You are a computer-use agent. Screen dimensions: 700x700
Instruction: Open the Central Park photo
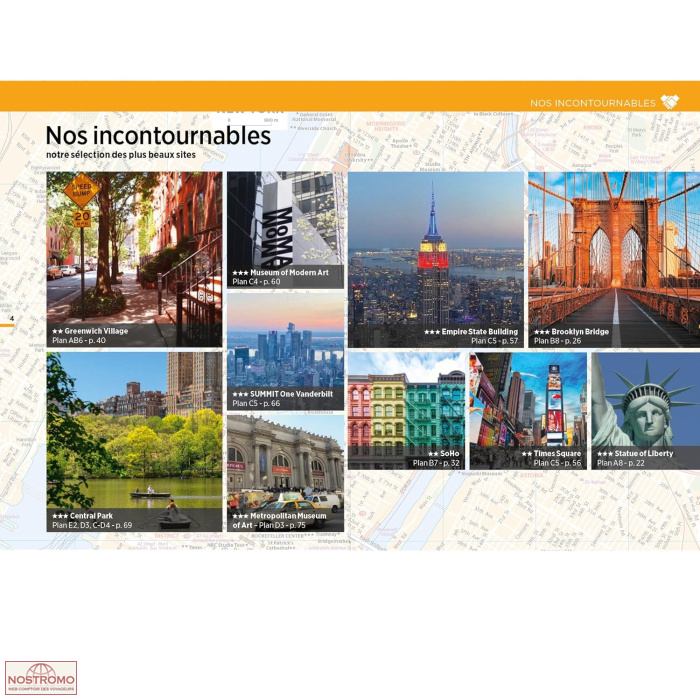[x=134, y=442]
